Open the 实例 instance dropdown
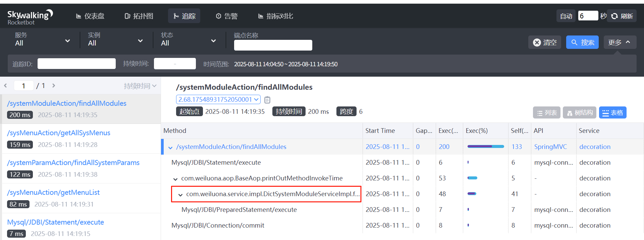Viewport: 644px width, 240px height. pos(115,39)
